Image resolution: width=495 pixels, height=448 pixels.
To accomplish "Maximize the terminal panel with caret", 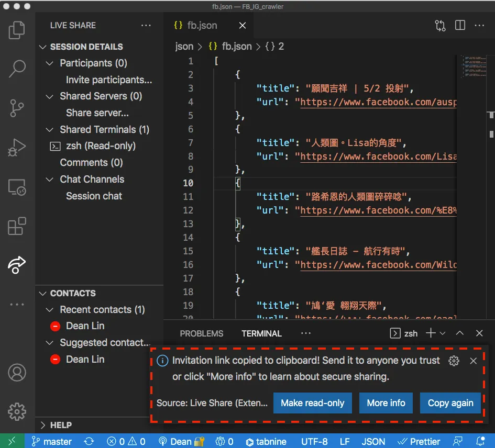I will [x=460, y=333].
